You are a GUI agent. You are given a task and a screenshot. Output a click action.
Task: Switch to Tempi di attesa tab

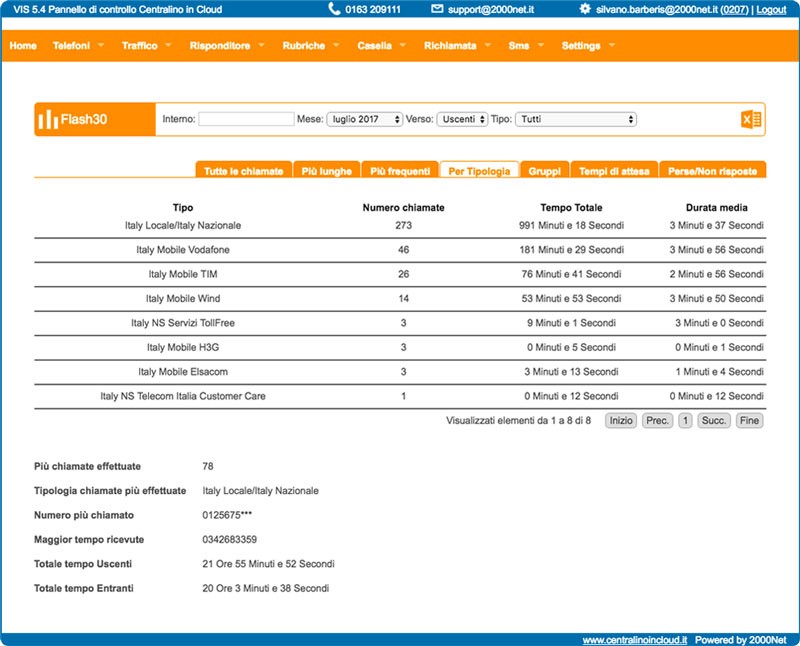tap(614, 170)
